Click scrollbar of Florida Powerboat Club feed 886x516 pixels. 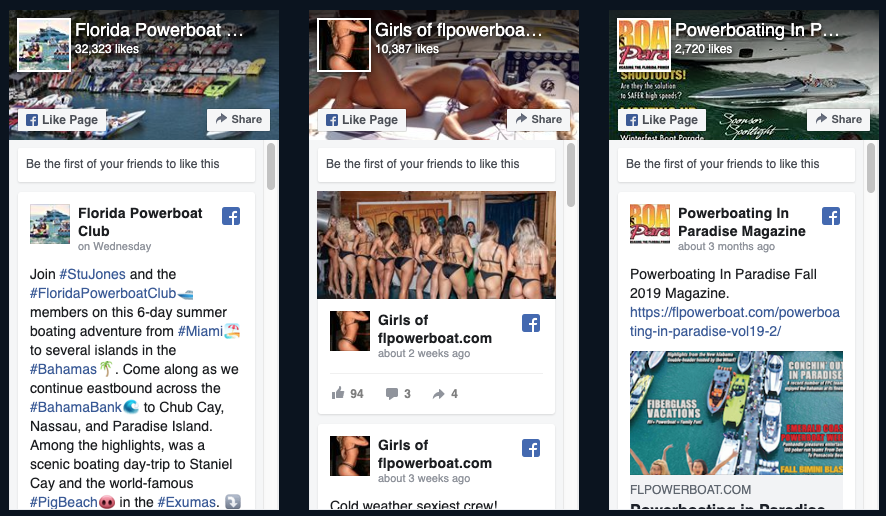pos(271,166)
